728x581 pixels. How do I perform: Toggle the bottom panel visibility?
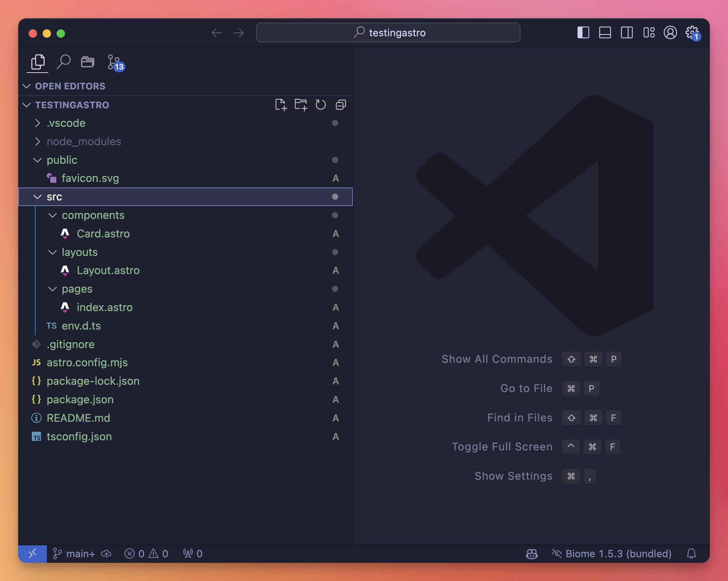[x=605, y=33]
